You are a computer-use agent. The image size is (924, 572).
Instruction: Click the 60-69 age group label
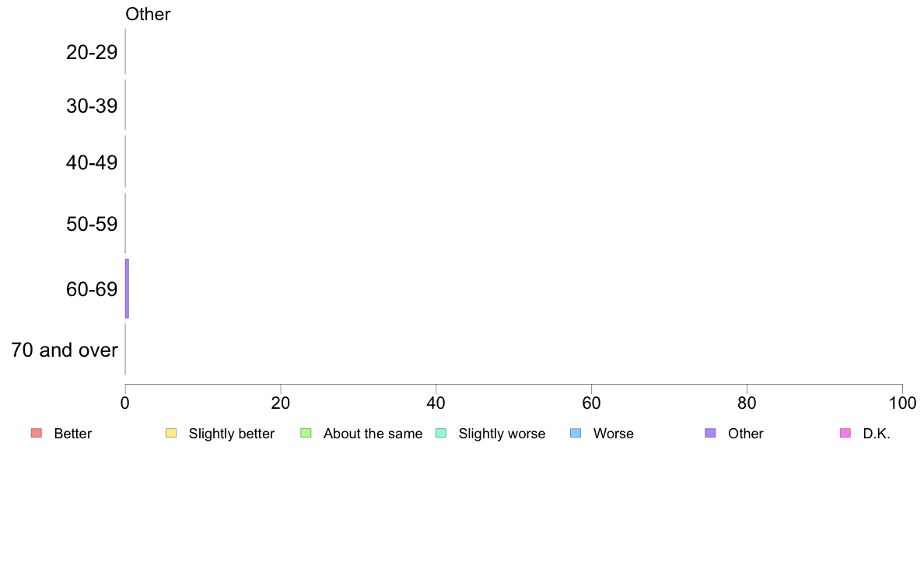pos(92,289)
